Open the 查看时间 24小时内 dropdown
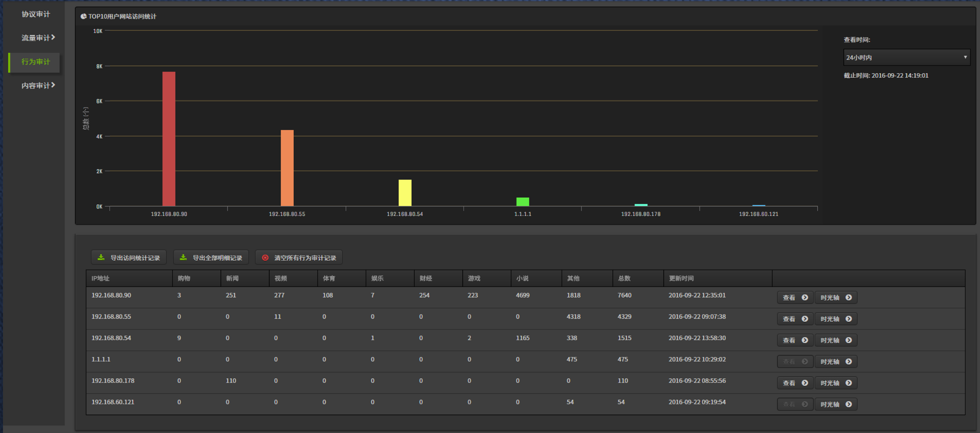980x433 pixels. [907, 57]
